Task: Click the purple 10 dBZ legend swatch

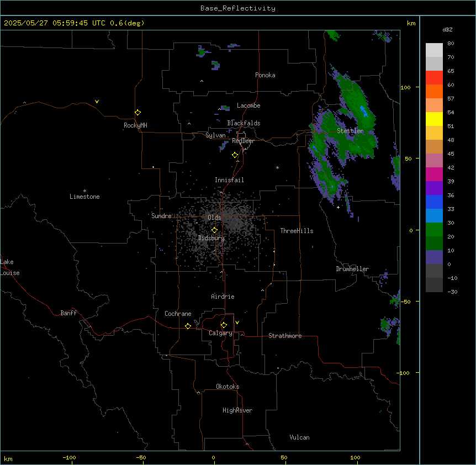Action: 434,257
